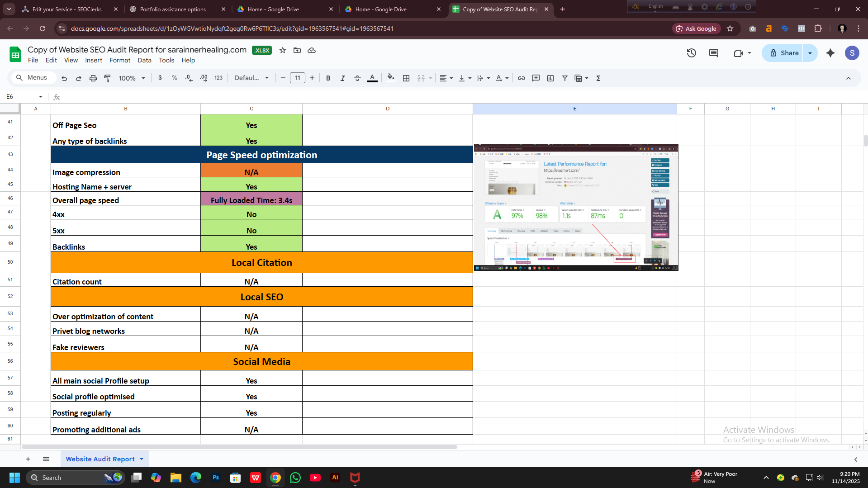Open the Format menu

coord(119,60)
